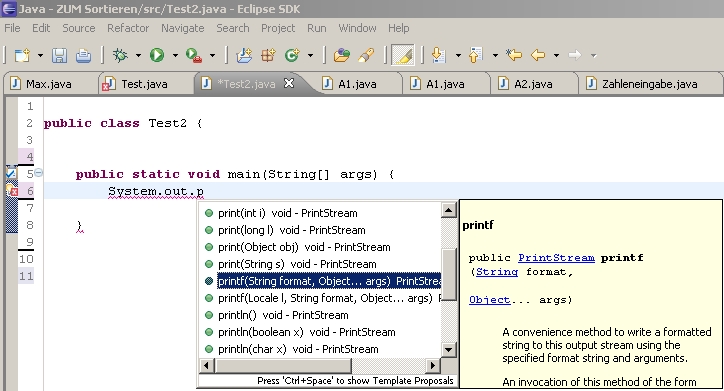
Task: Click the Previous Annotation icon
Action: [476, 55]
